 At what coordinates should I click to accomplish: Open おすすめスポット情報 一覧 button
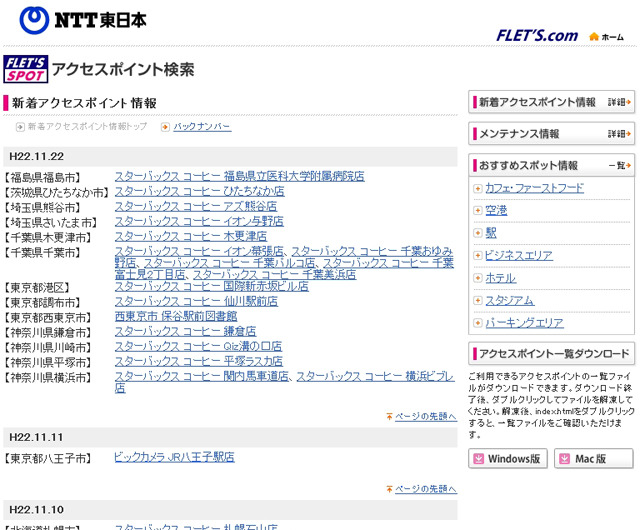[551, 165]
